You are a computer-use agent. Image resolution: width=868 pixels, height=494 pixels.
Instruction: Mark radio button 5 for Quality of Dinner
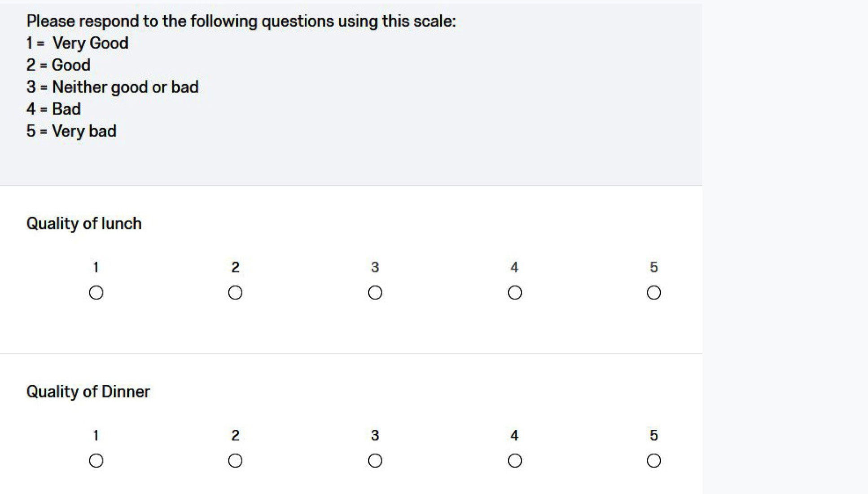pos(653,460)
